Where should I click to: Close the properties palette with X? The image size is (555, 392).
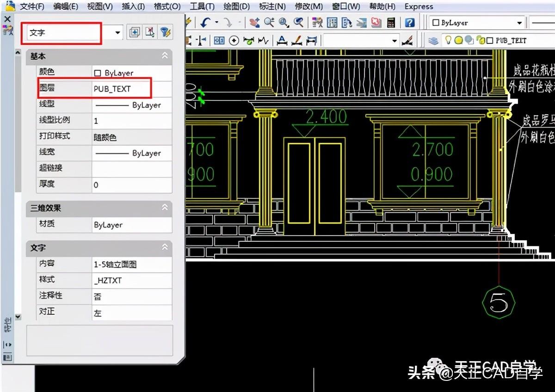7,19
